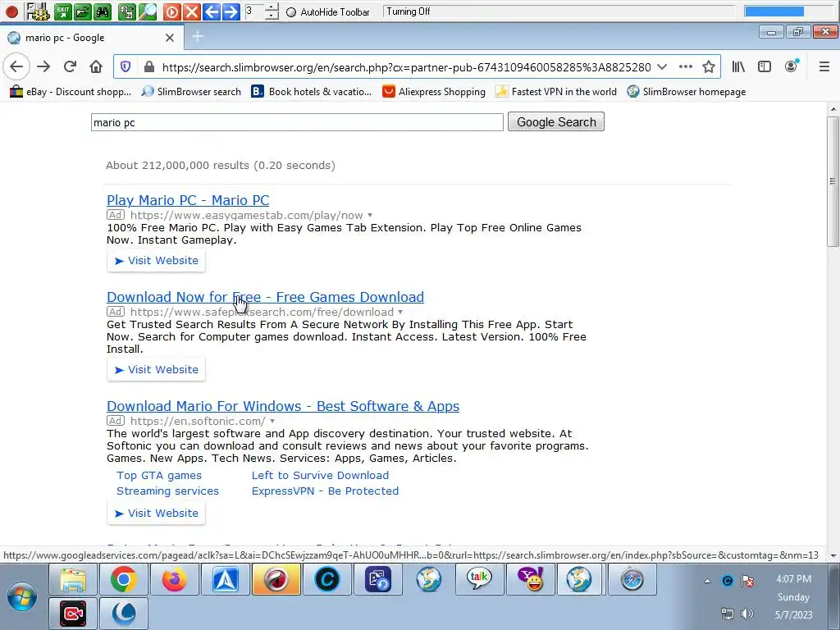Expand dropdown beside easygamestab.com ad URL
Image resolution: width=840 pixels, height=630 pixels.
pos(370,216)
